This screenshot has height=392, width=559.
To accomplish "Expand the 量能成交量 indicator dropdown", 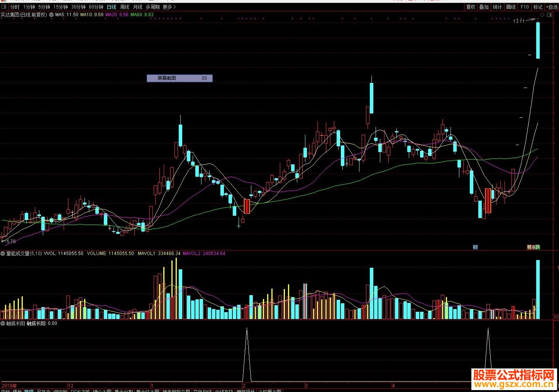I will coord(3,253).
